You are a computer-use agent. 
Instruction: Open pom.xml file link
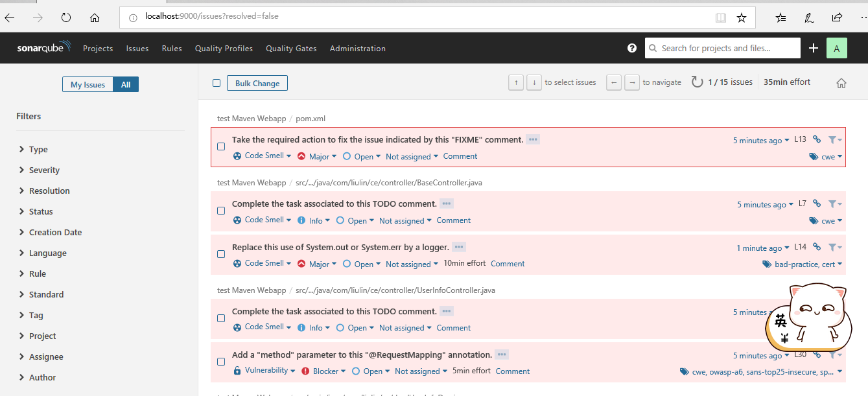click(x=311, y=119)
